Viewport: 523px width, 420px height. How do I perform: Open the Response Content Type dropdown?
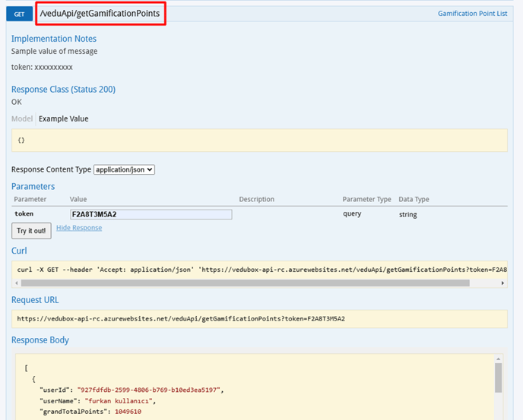point(125,169)
